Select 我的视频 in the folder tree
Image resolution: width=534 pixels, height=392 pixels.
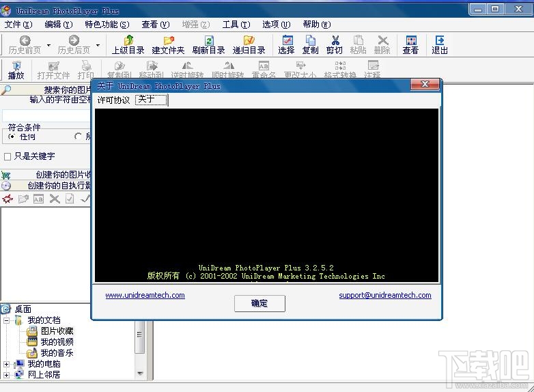tap(57, 342)
